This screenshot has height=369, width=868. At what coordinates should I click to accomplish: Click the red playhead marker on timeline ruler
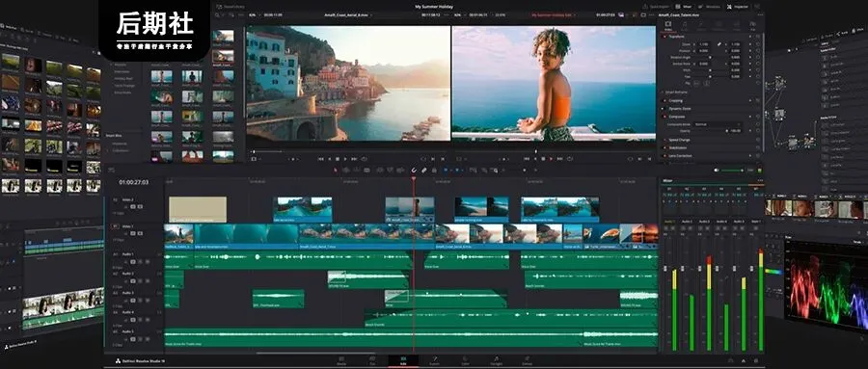tap(414, 179)
